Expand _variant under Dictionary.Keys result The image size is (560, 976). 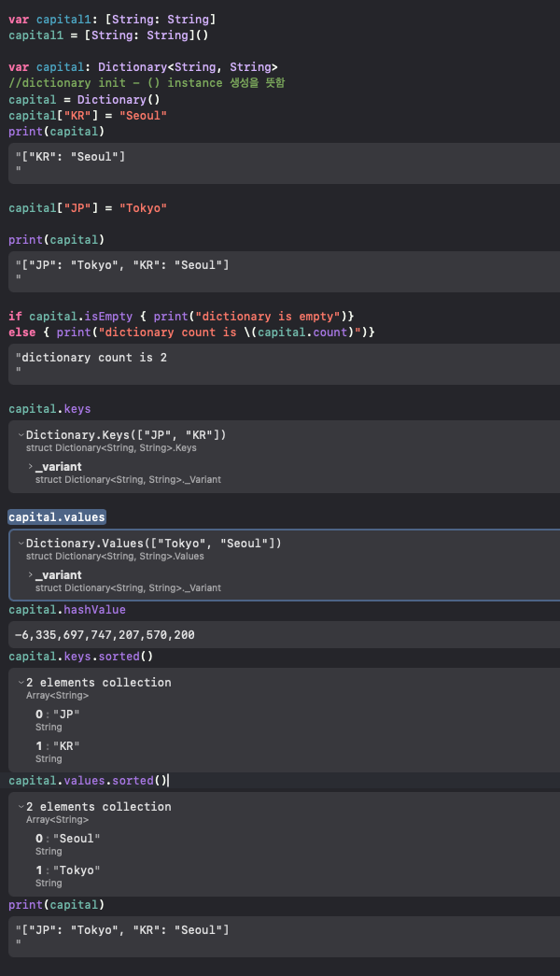pos(31,466)
